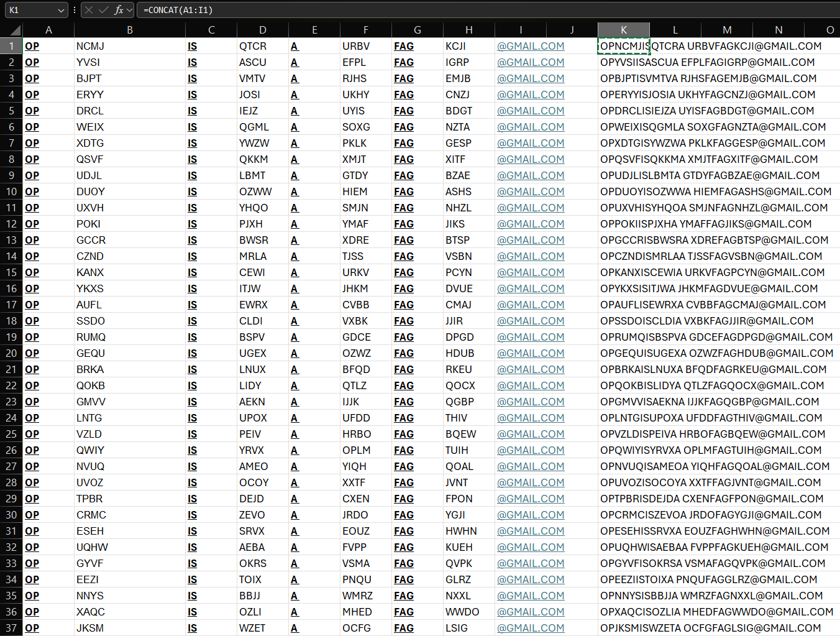Open the @GMAIL.COM link in row 36

531,612
